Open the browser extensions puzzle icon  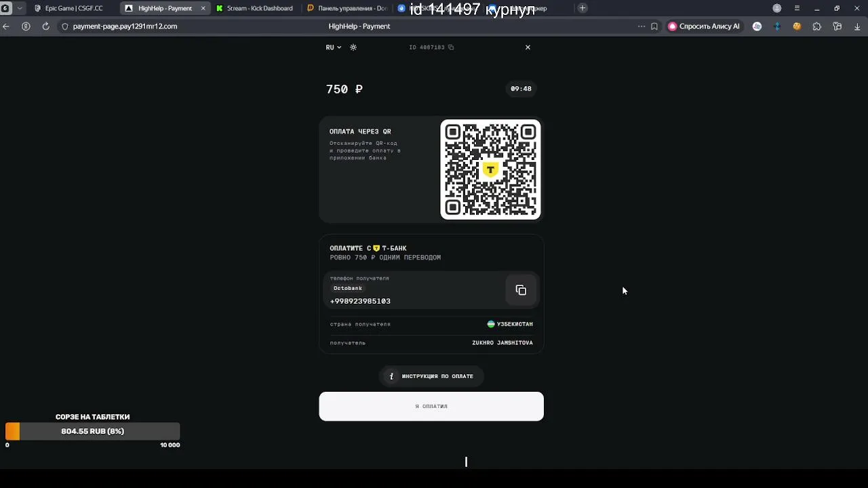tap(817, 26)
